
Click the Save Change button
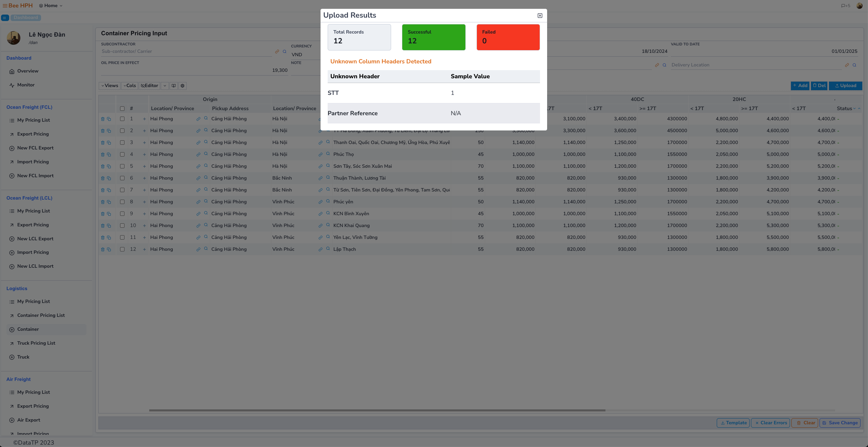click(840, 423)
